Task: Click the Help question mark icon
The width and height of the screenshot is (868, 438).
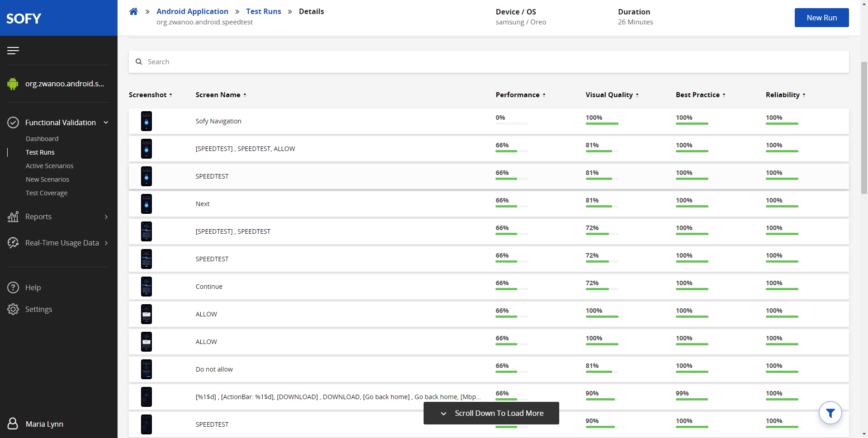Action: pos(13,287)
